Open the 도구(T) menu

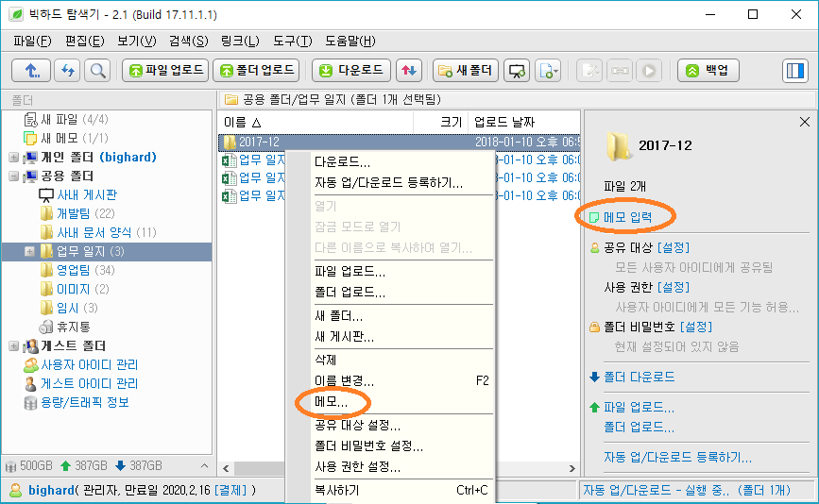click(x=293, y=42)
